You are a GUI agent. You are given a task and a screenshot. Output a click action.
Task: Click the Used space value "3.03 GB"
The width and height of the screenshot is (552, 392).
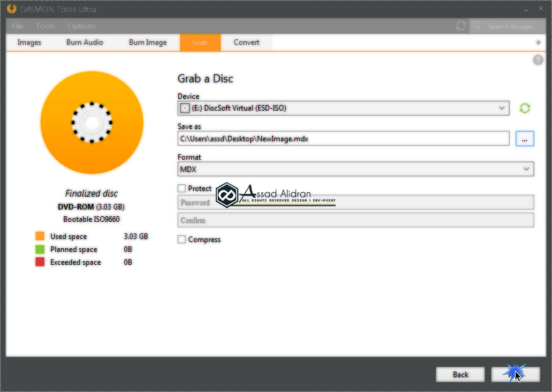tap(136, 236)
